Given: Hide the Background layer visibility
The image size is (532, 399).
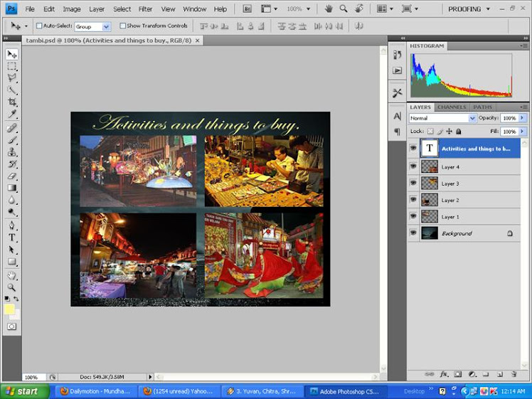Looking at the screenshot, I should pyautogui.click(x=413, y=233).
